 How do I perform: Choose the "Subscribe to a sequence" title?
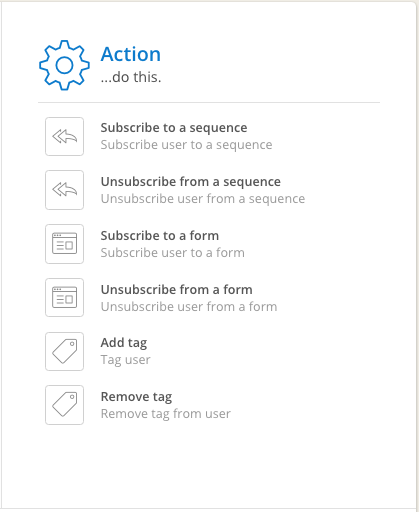pyautogui.click(x=174, y=128)
